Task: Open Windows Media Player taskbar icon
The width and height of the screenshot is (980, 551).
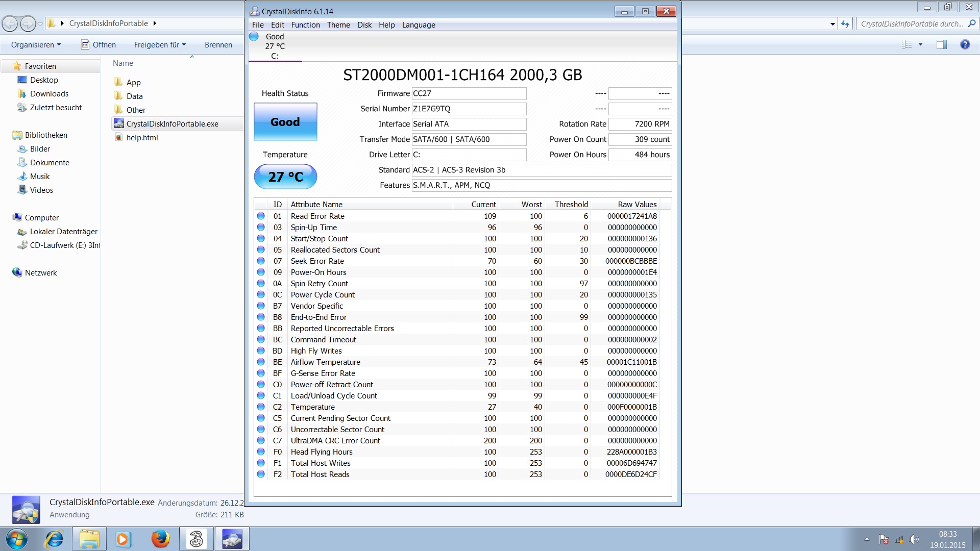Action: (x=123, y=539)
